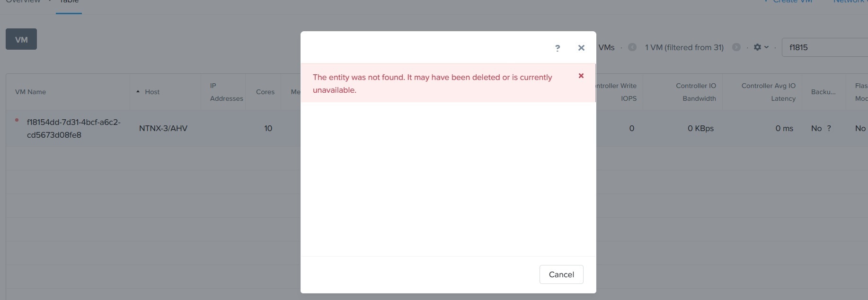Close the dialog with the X icon
Viewport: 868px width, 300px height.
(581, 48)
